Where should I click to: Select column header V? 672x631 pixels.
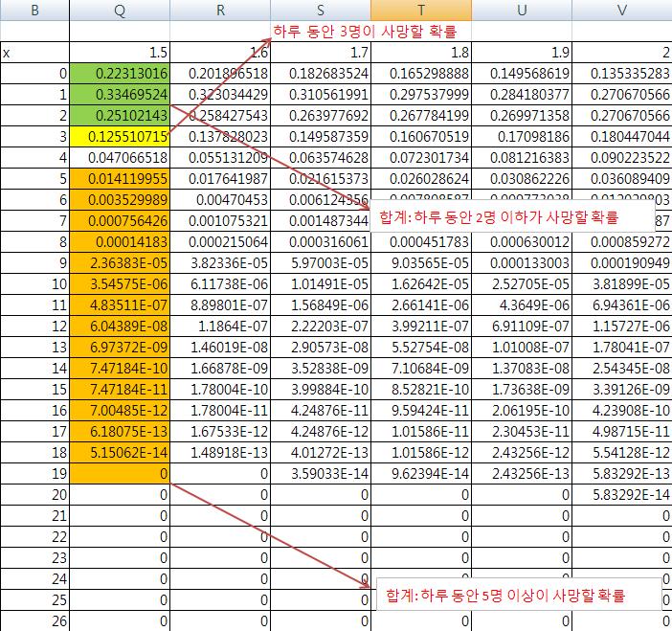coord(622,10)
